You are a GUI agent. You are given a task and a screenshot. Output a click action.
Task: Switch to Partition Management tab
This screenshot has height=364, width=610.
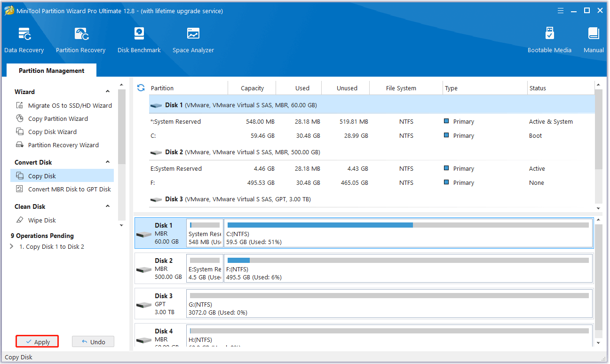52,71
